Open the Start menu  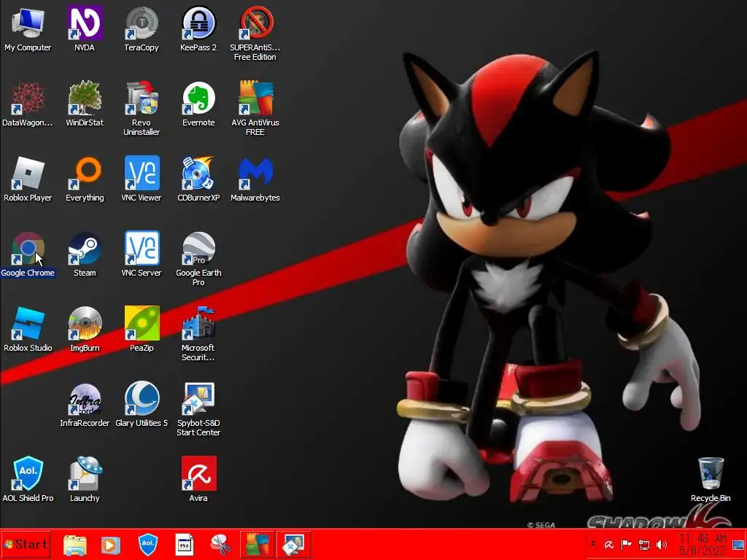pyautogui.click(x=26, y=544)
